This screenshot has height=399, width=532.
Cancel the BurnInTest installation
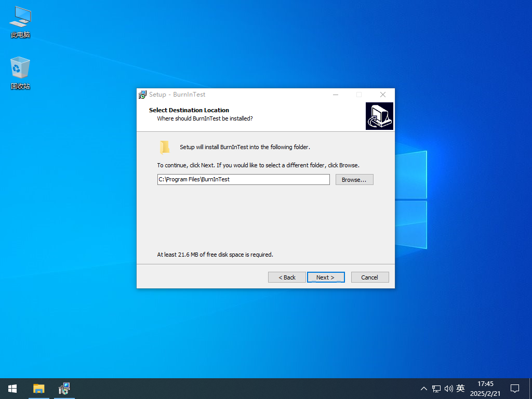370,277
